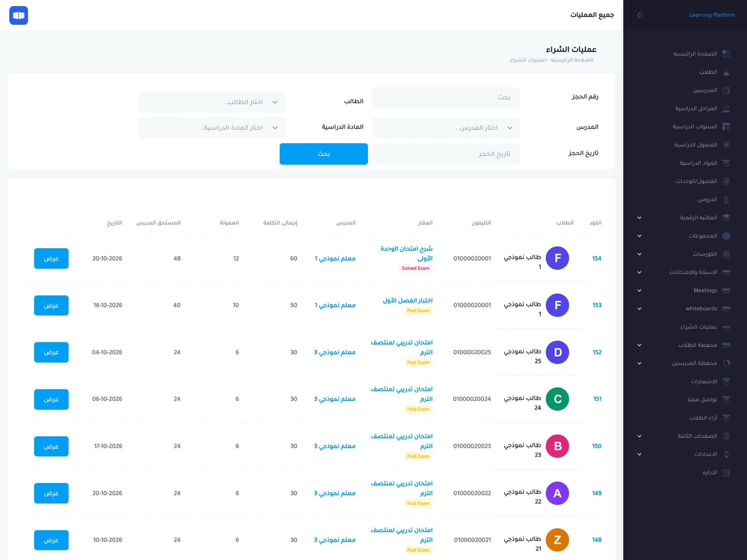
Task: Open أراء الطلاب sidebar item
Action: (703, 418)
